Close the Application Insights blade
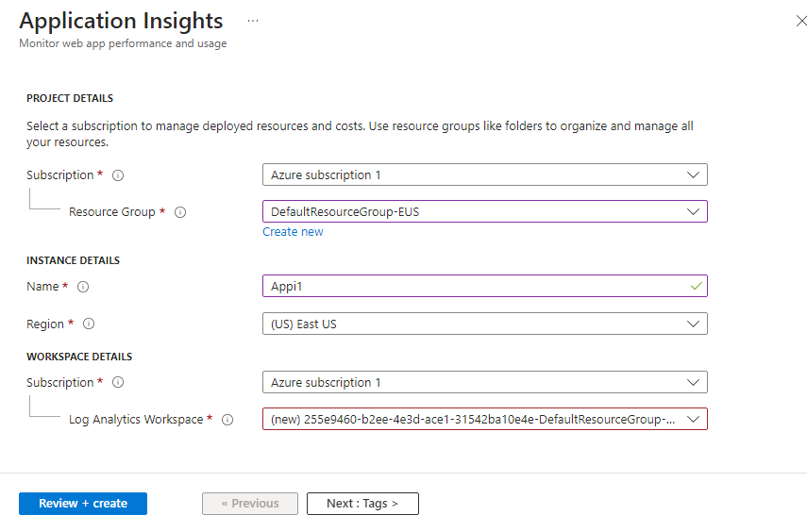 click(803, 20)
